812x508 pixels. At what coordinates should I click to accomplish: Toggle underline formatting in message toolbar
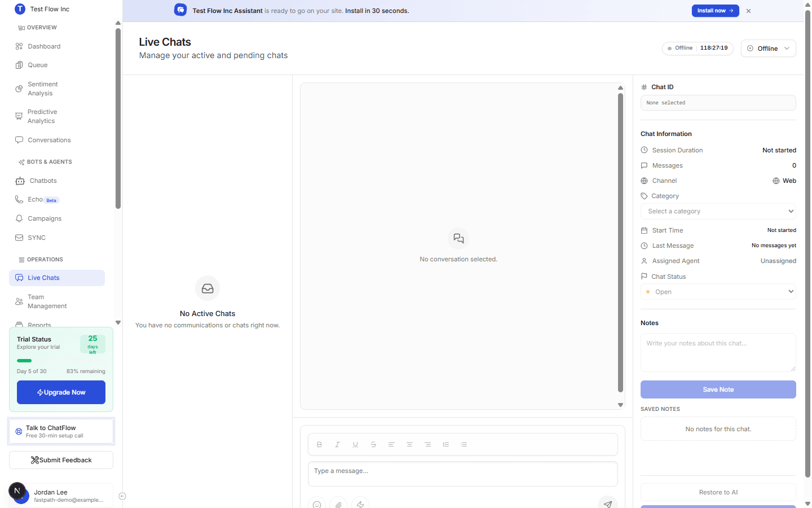[355, 444]
